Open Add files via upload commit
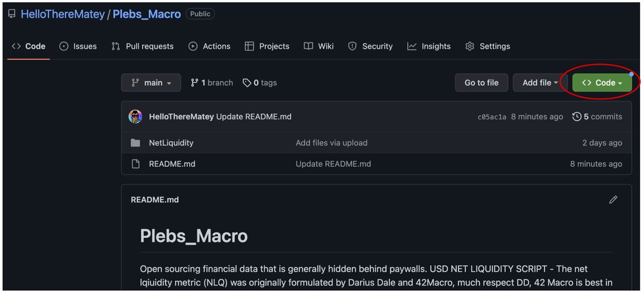The width and height of the screenshot is (644, 295). [332, 143]
